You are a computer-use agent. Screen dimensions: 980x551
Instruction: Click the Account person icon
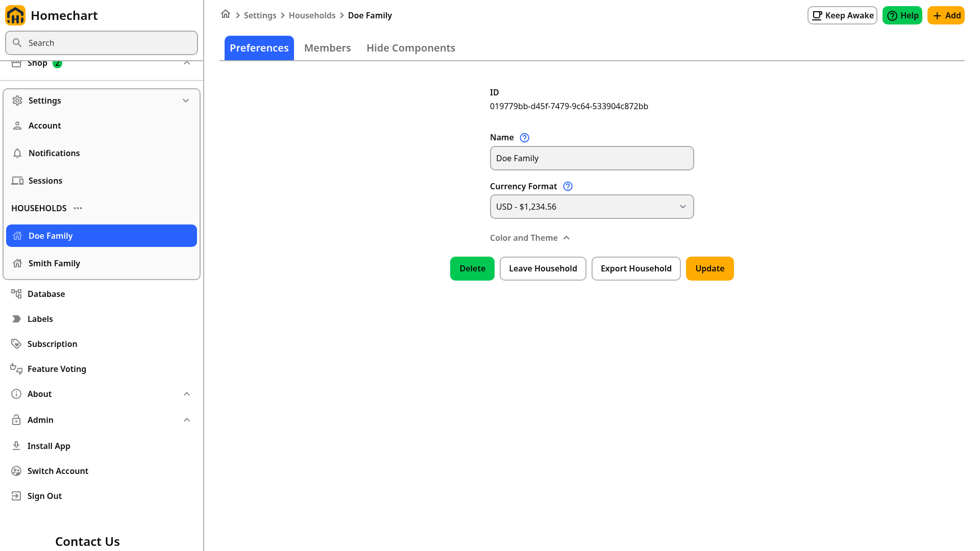17,126
